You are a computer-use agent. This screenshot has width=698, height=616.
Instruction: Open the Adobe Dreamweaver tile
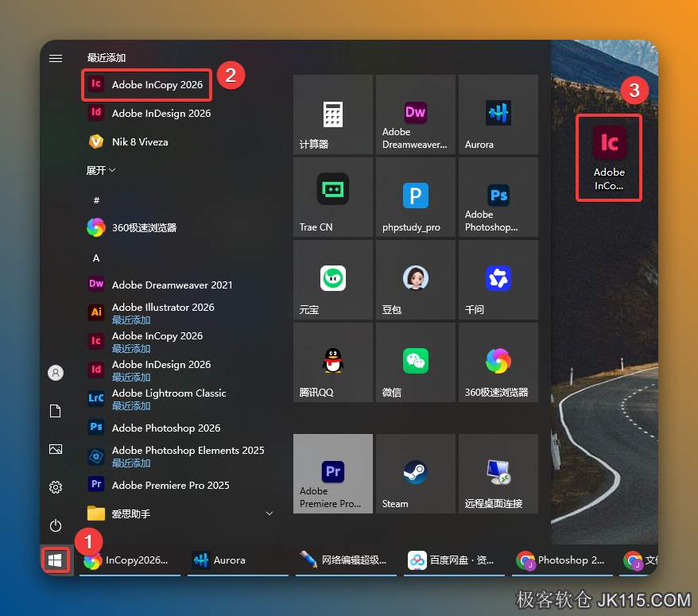(x=415, y=114)
